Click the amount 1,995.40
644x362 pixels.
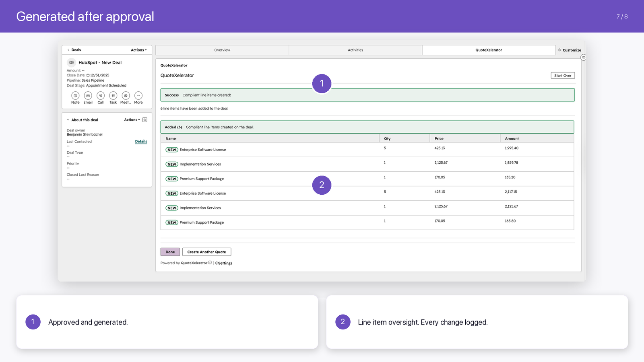point(512,148)
